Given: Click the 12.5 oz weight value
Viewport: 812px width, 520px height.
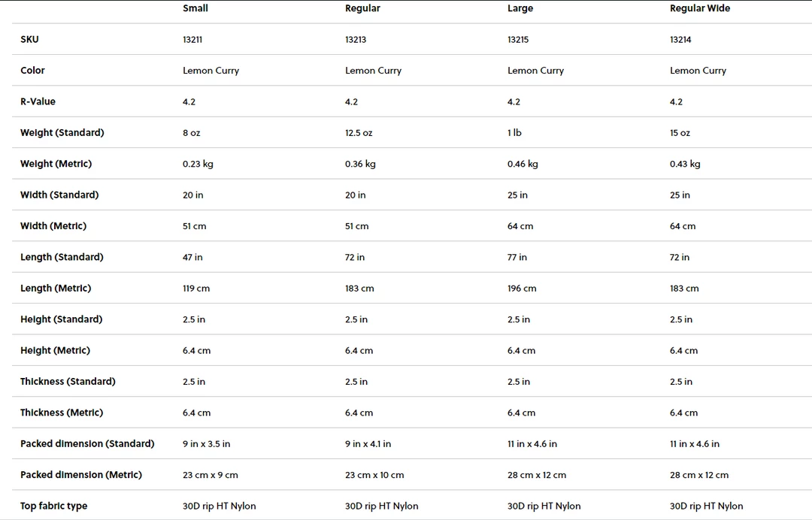Looking at the screenshot, I should point(359,133).
